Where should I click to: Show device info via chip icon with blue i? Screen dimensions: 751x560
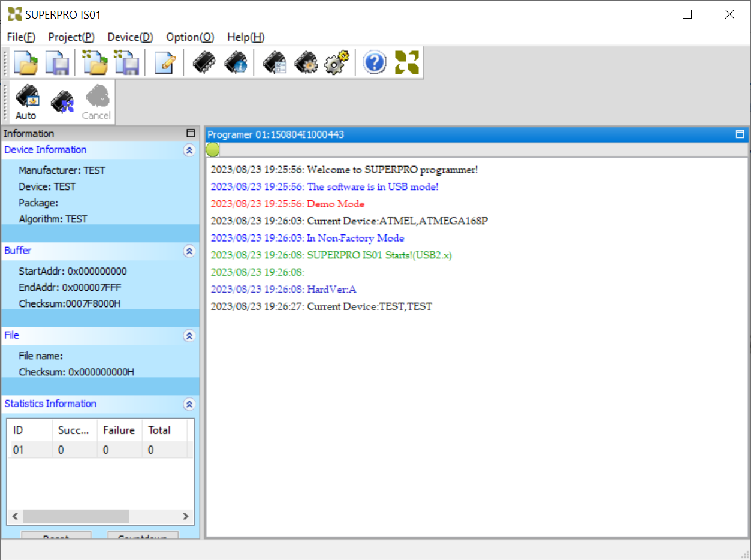[x=235, y=62]
